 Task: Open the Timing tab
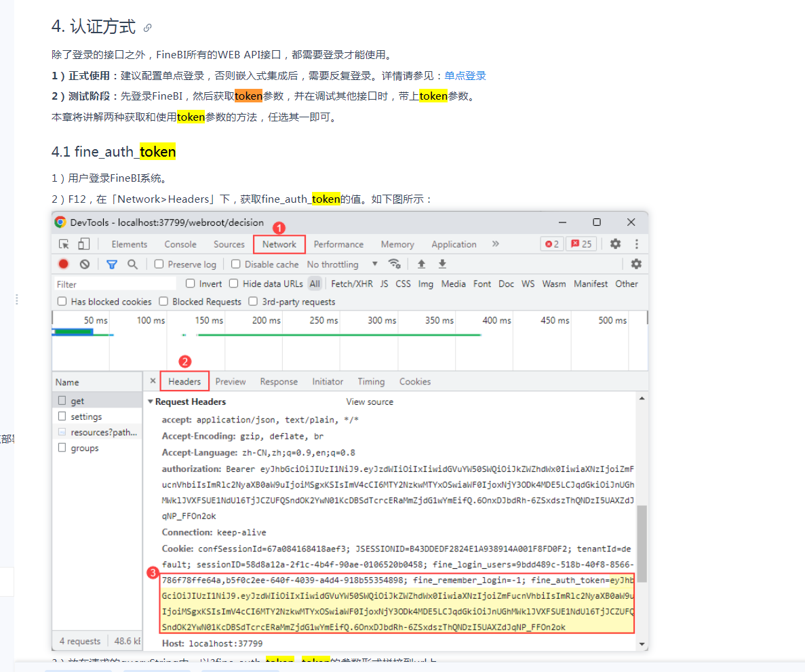(371, 382)
